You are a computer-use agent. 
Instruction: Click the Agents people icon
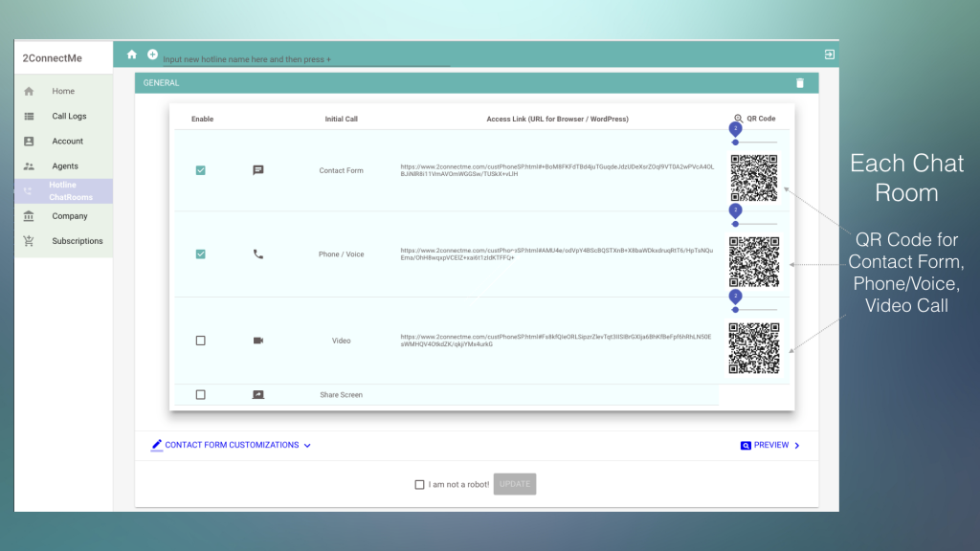(29, 166)
